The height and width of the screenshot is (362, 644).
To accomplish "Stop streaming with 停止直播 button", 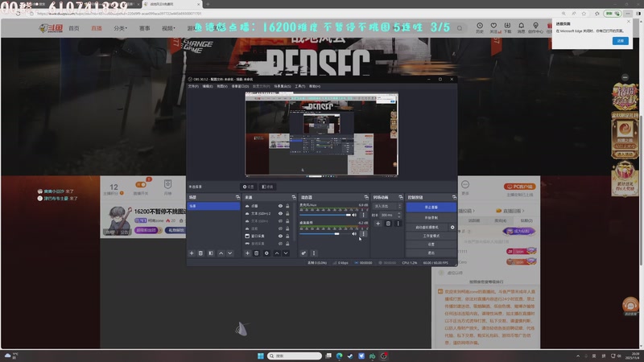I will tap(431, 208).
